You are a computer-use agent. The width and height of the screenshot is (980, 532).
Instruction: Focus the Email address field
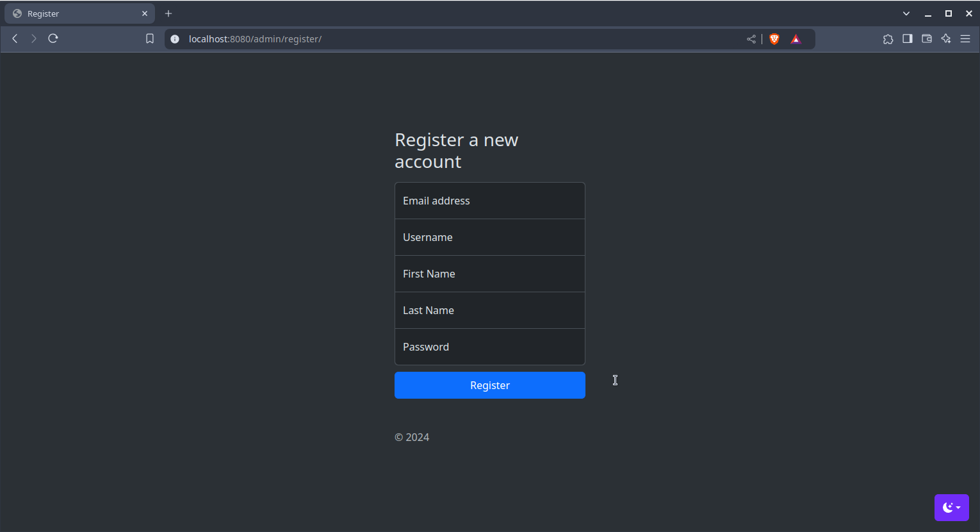click(489, 201)
